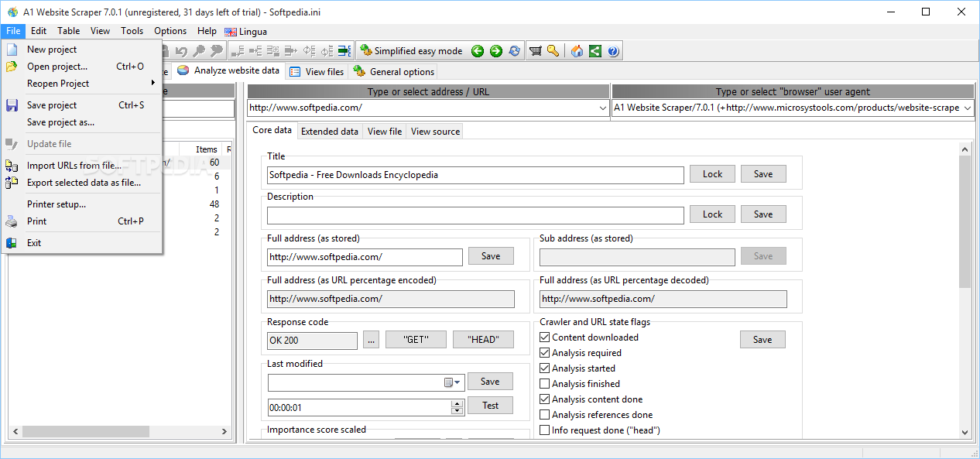Viewport: 980px width, 459px height.
Task: Open the Edit menu
Action: (x=39, y=31)
